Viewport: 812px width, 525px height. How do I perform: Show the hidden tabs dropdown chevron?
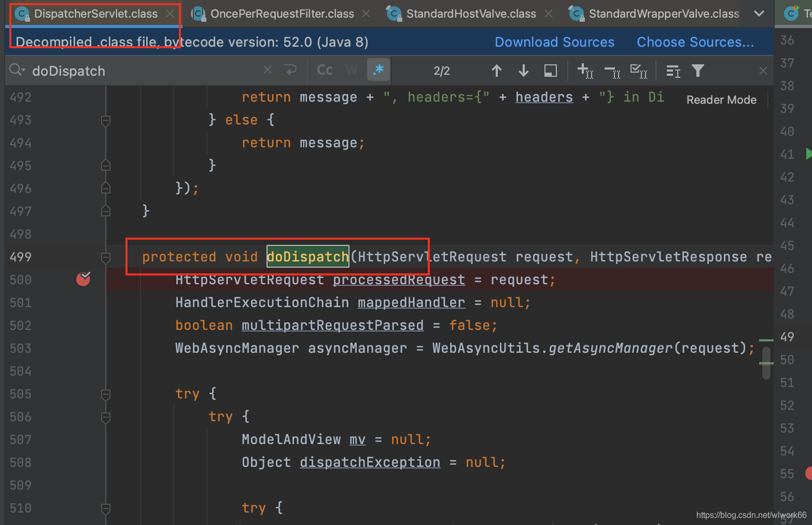(759, 14)
